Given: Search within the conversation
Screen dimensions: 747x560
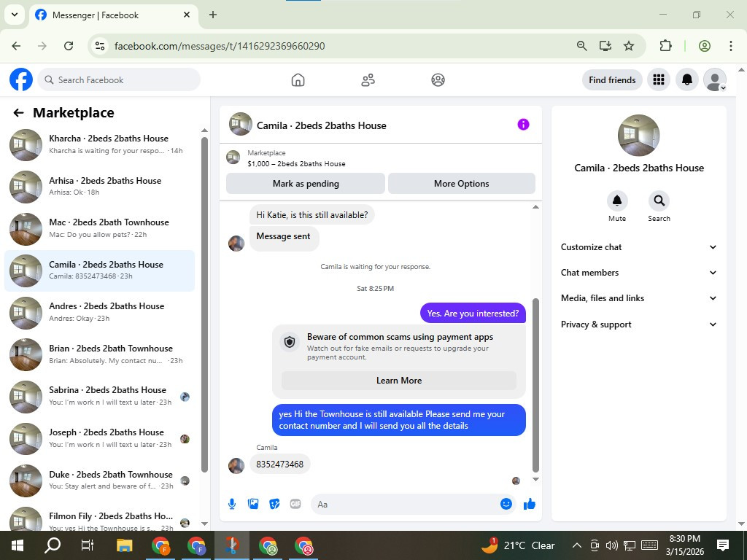Looking at the screenshot, I should 659,201.
